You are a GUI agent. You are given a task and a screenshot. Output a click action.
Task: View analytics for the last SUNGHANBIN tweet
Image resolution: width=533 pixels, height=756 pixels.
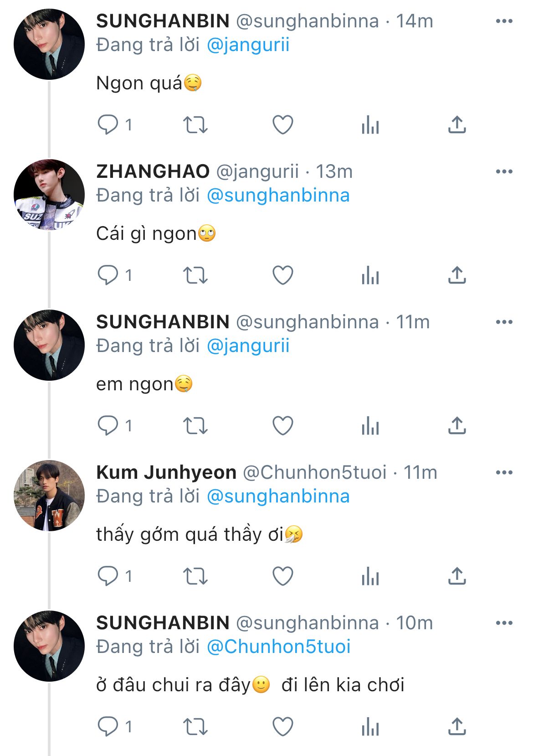(x=370, y=726)
